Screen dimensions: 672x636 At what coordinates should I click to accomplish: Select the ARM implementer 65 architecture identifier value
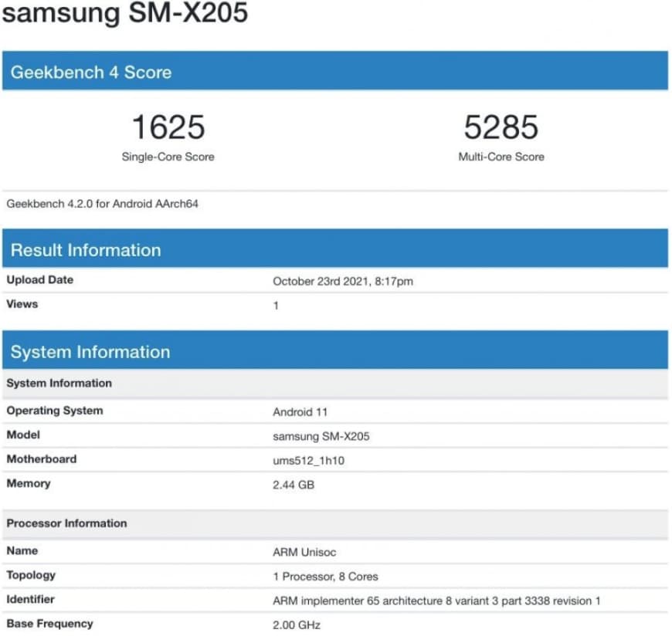coord(436,600)
